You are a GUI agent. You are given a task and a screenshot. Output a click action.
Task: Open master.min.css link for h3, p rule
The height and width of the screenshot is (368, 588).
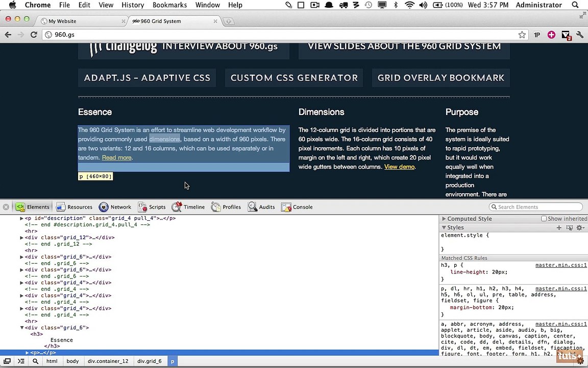pyautogui.click(x=561, y=265)
